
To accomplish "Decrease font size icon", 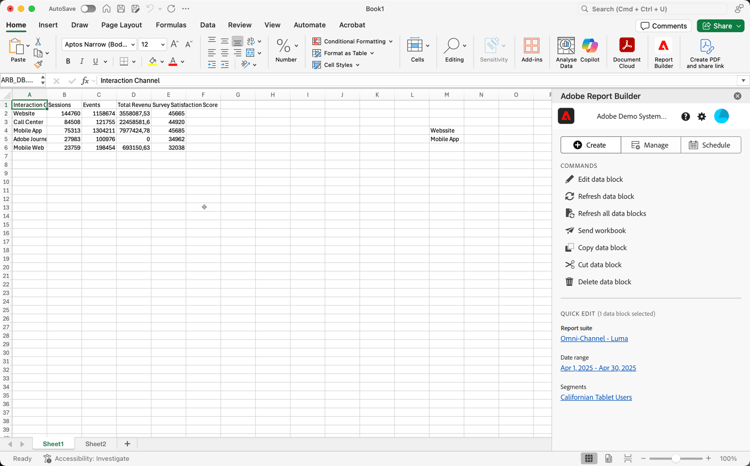I will click(x=189, y=44).
